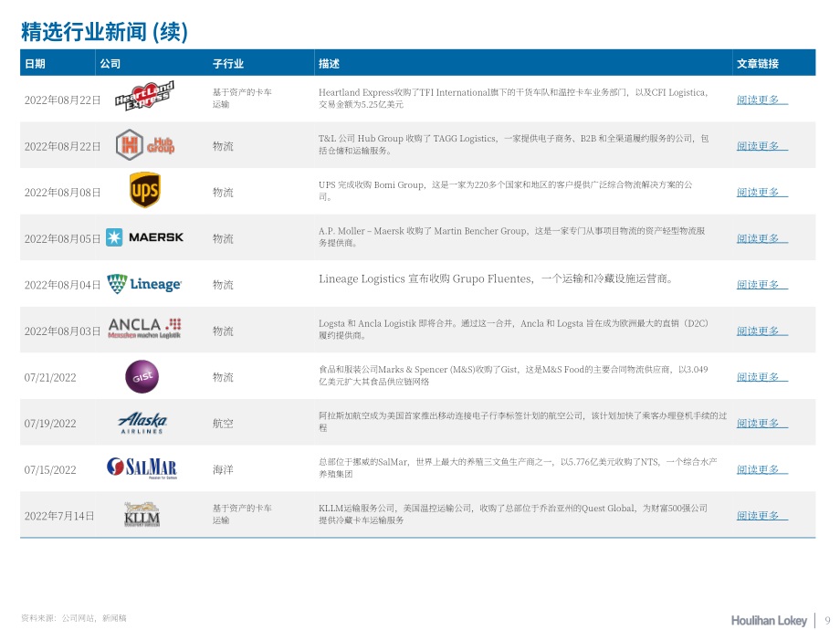Click the KLLM logo
Viewport: 840px width, 630px height.
[x=142, y=514]
